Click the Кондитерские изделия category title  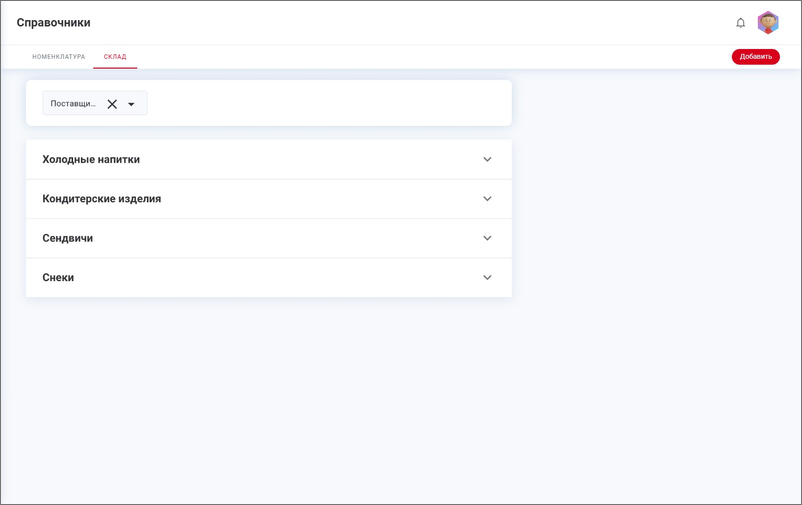[x=101, y=199]
